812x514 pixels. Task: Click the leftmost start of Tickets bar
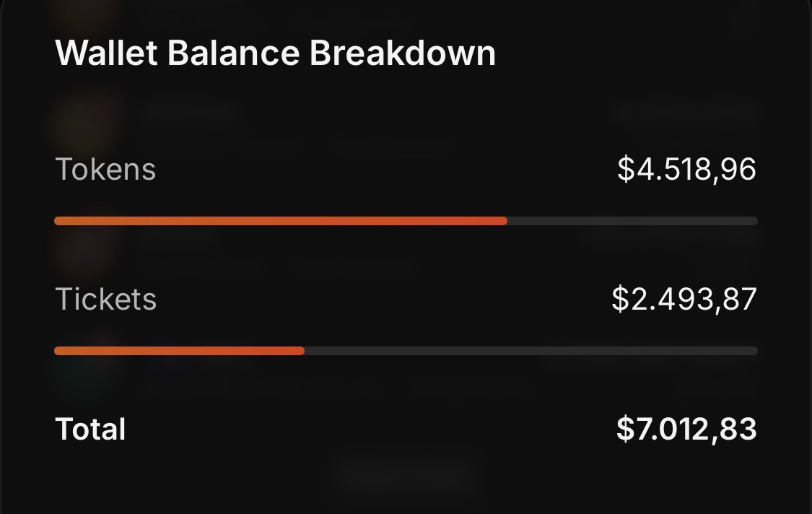pos(57,351)
